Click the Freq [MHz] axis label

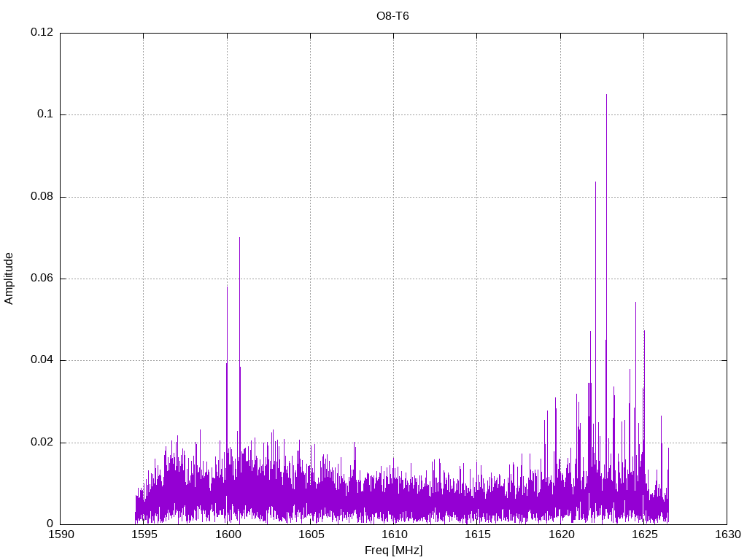point(393,551)
